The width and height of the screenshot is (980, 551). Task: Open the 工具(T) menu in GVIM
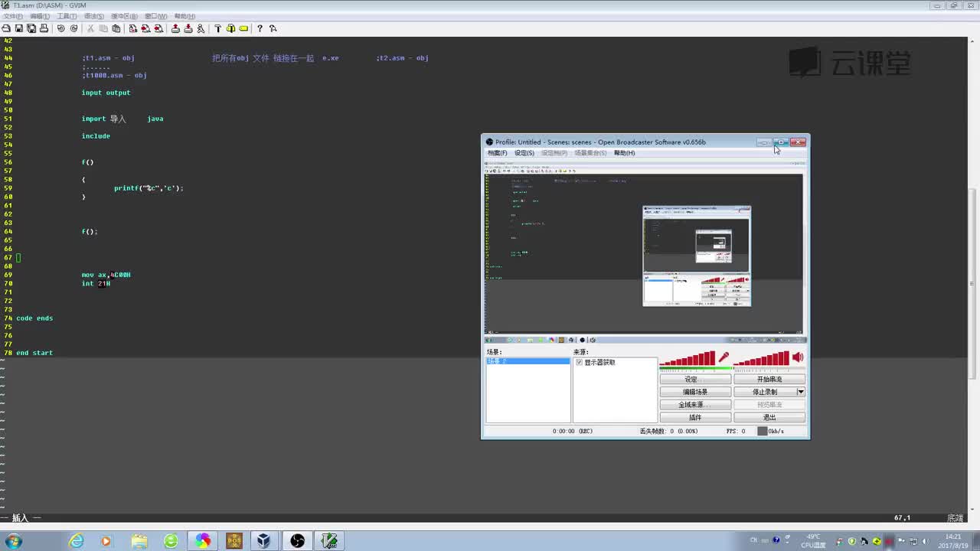click(x=67, y=16)
